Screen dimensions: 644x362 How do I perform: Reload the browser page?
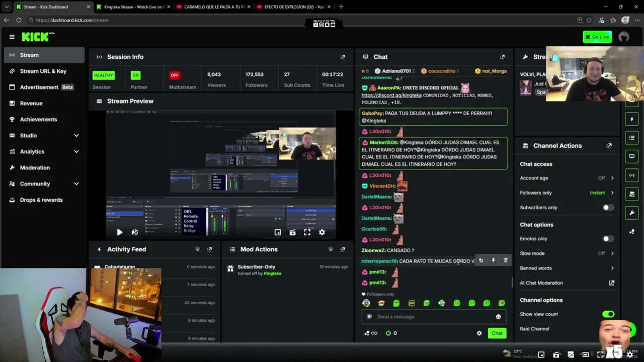tap(19, 20)
